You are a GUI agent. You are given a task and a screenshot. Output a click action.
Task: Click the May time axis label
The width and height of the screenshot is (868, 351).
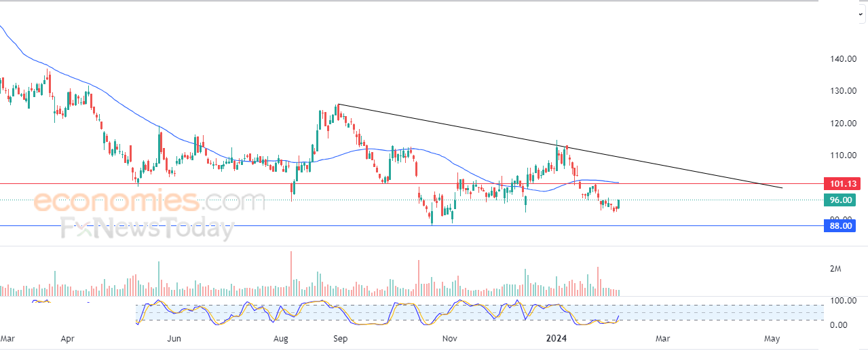pyautogui.click(x=772, y=337)
